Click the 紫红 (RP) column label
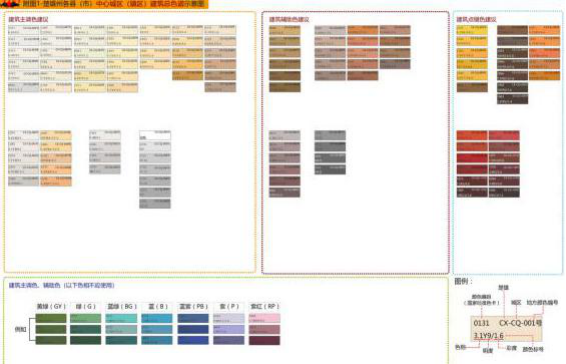 265,306
